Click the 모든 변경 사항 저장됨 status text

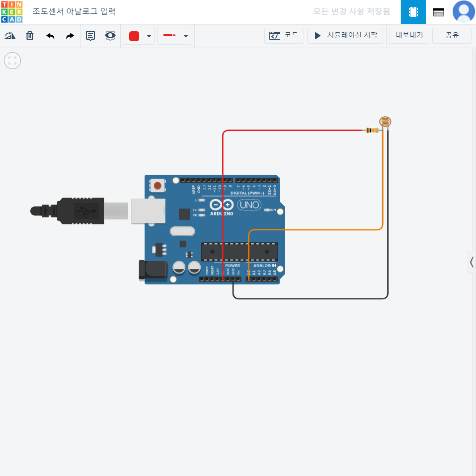point(352,11)
